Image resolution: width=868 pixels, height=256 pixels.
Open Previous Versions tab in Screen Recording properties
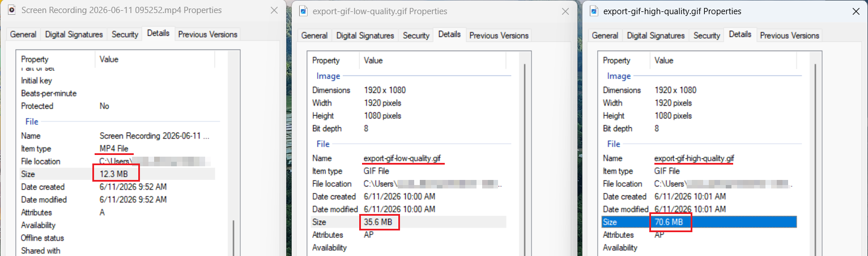[x=208, y=34]
